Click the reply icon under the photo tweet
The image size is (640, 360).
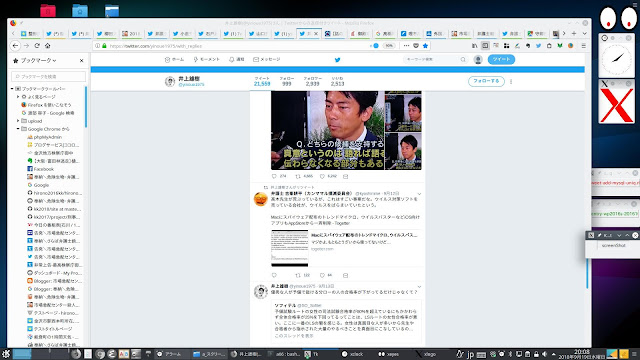[x=274, y=176]
